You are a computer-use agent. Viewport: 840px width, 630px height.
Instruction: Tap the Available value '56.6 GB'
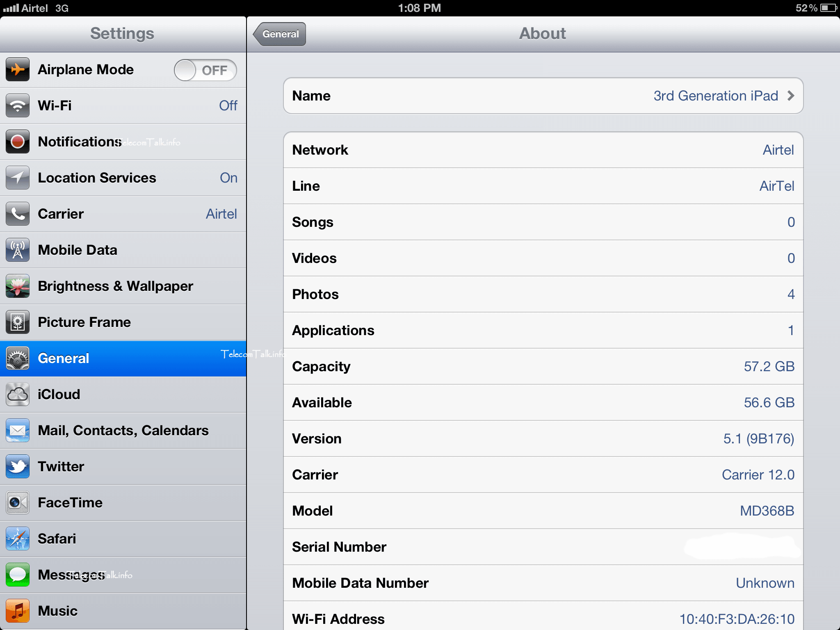click(x=769, y=402)
